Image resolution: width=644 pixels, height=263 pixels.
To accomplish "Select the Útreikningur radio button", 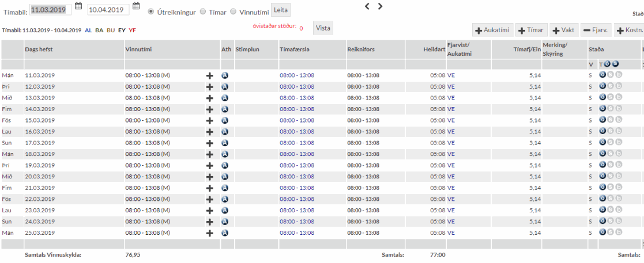I will 151,11.
